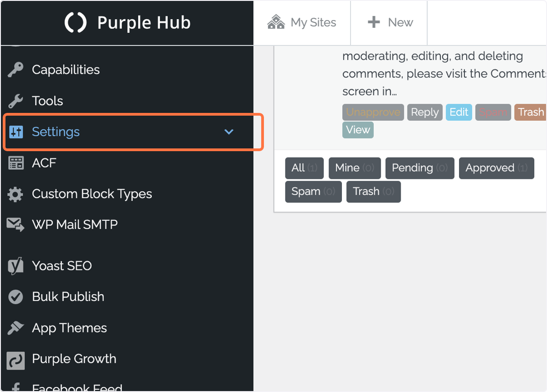Show the Spam comments filter
This screenshot has width=547, height=392.
(314, 192)
